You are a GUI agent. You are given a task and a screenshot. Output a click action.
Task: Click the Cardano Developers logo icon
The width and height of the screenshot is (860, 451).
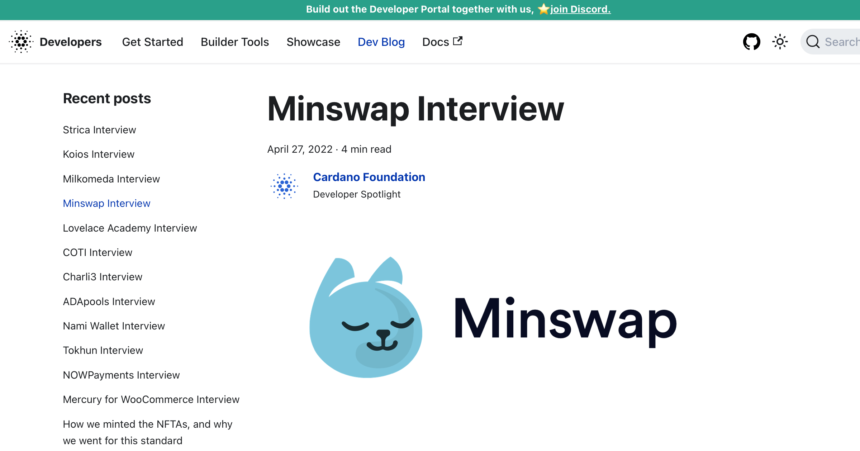pyautogui.click(x=21, y=42)
